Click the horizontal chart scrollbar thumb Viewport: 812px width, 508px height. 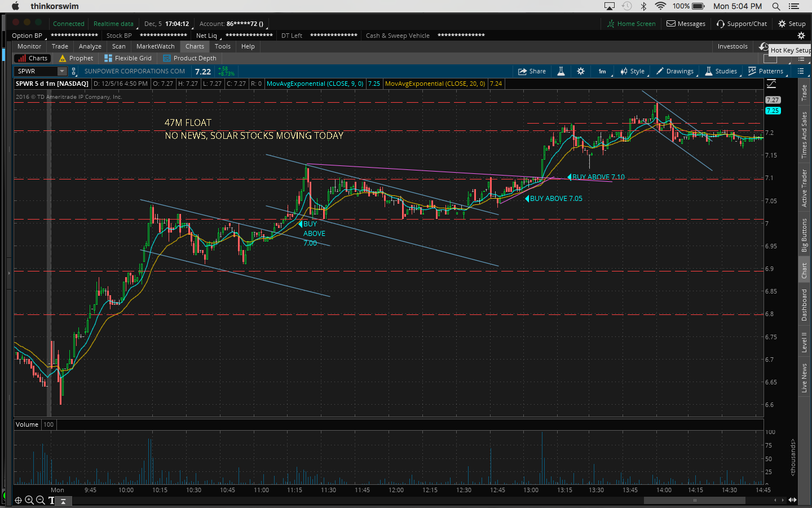coord(695,500)
